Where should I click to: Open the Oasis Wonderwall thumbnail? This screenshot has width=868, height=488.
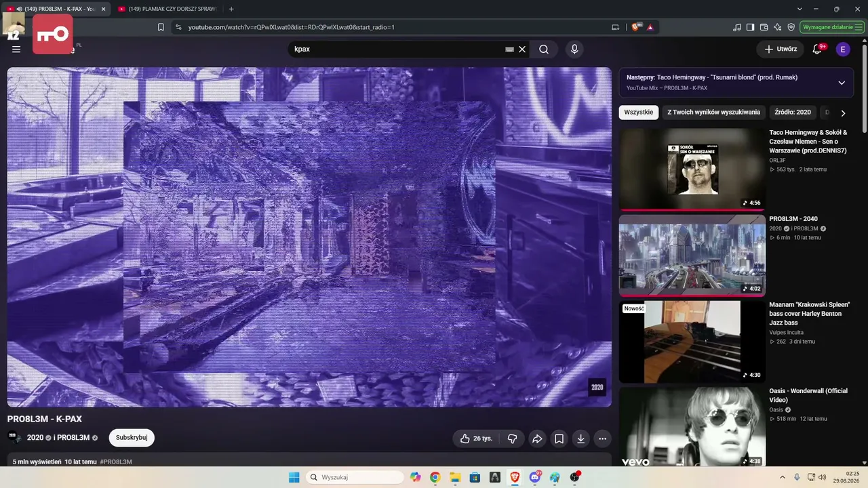coord(692,427)
